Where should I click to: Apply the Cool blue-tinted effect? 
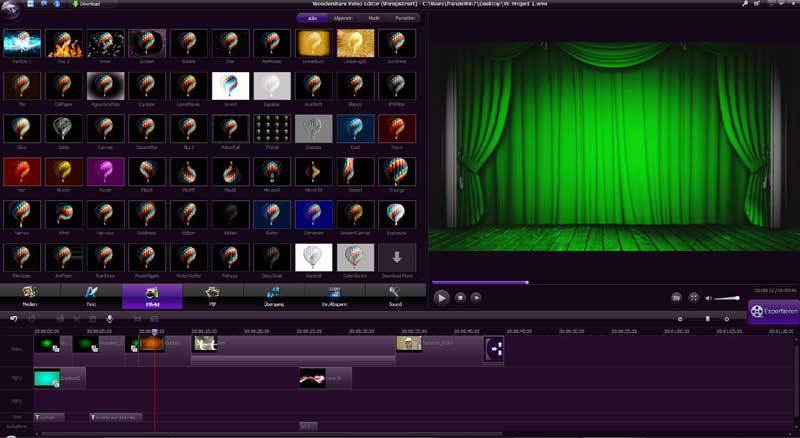click(356, 129)
